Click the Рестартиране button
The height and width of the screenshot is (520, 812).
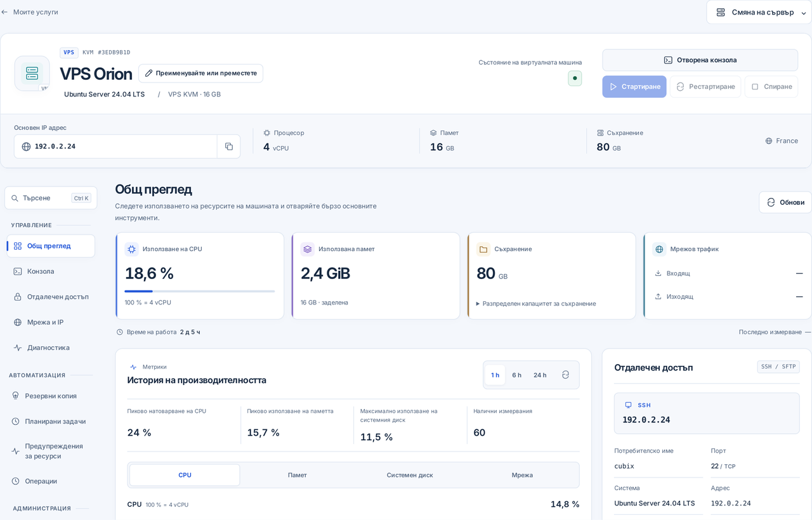click(x=705, y=87)
